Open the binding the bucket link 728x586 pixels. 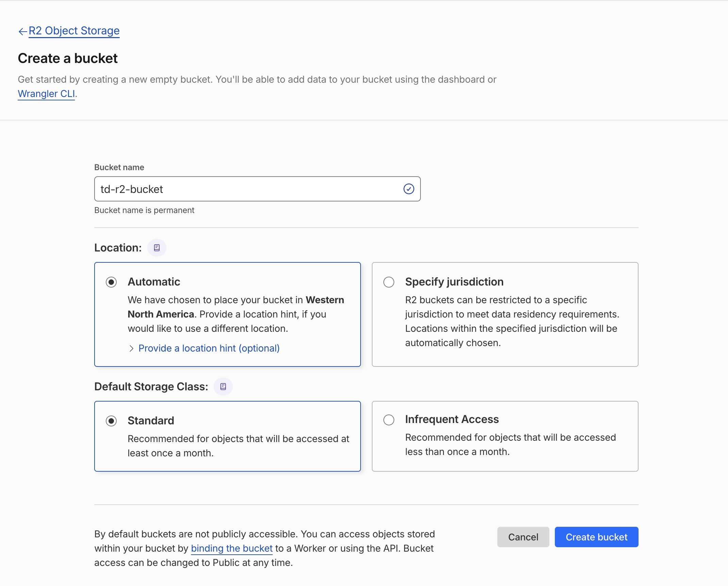click(232, 548)
